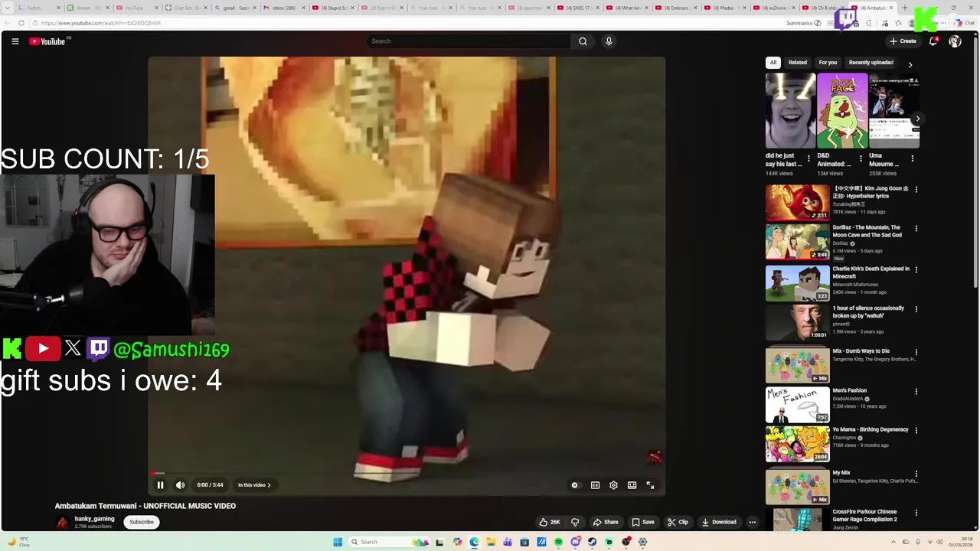
Task: Enter fullscreen mode on the video
Action: coord(650,485)
